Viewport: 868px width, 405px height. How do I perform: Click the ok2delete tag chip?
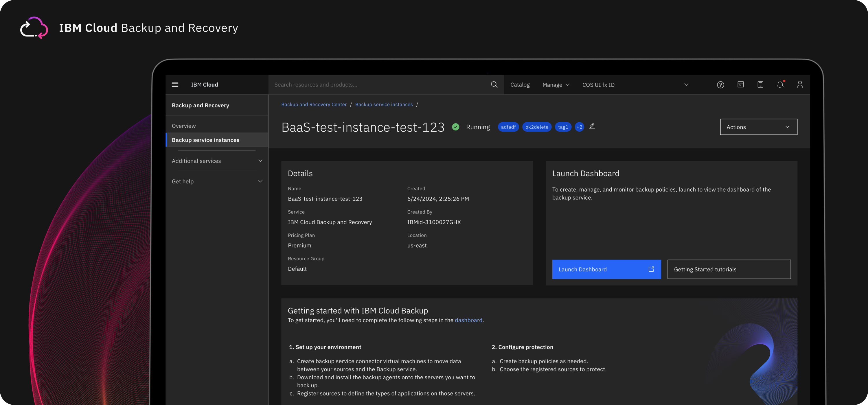pyautogui.click(x=537, y=127)
